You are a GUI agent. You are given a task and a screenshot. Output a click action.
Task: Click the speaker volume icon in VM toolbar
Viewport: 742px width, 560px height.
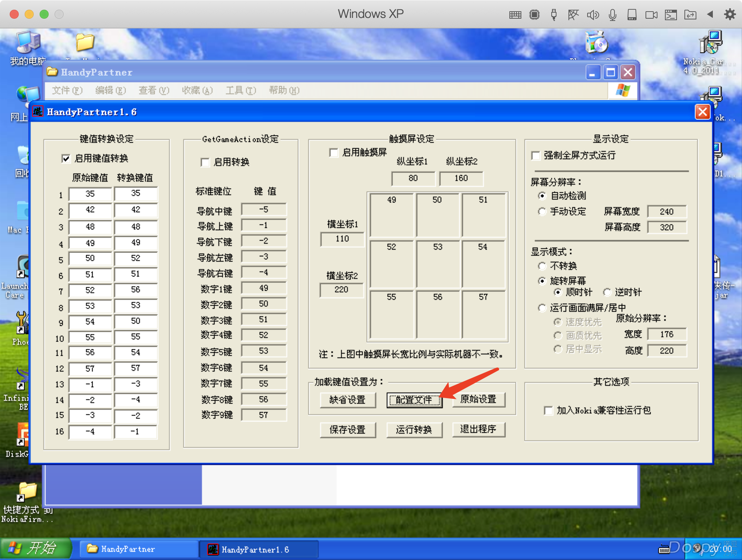pyautogui.click(x=593, y=15)
